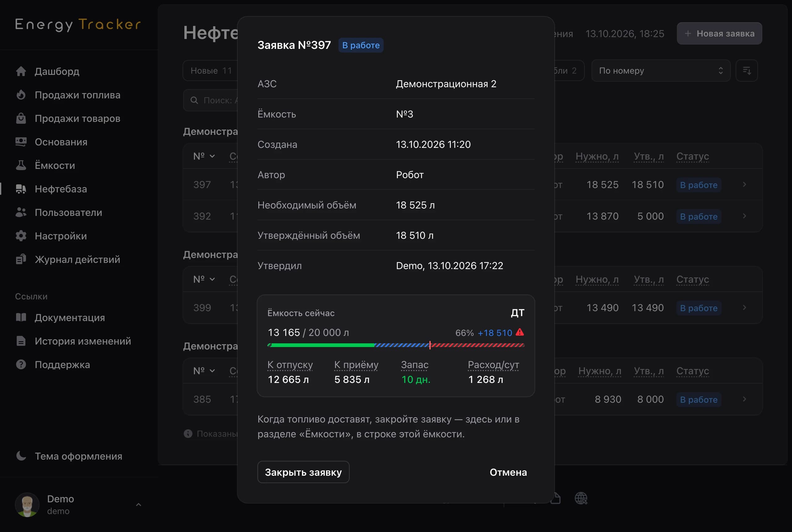The width and height of the screenshot is (792, 532).
Task: Click the red warning triangle near +18 510
Action: coord(519,332)
